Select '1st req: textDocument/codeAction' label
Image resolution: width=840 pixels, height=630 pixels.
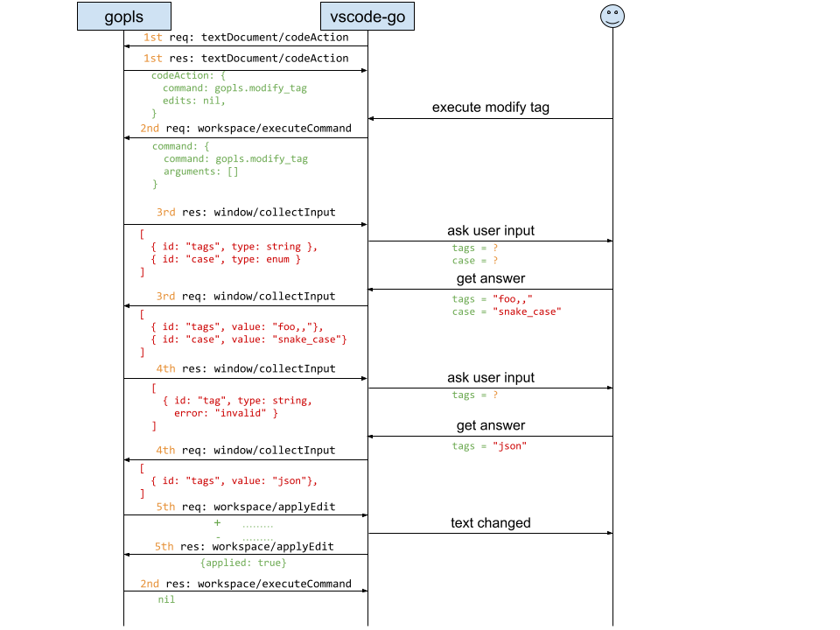click(246, 38)
